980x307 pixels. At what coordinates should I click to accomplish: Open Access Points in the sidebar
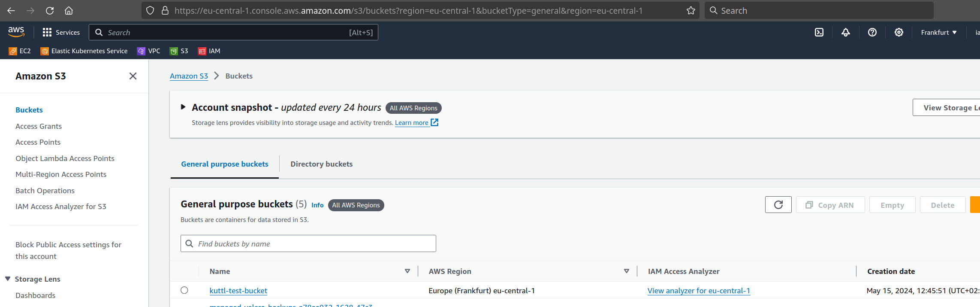(x=38, y=142)
